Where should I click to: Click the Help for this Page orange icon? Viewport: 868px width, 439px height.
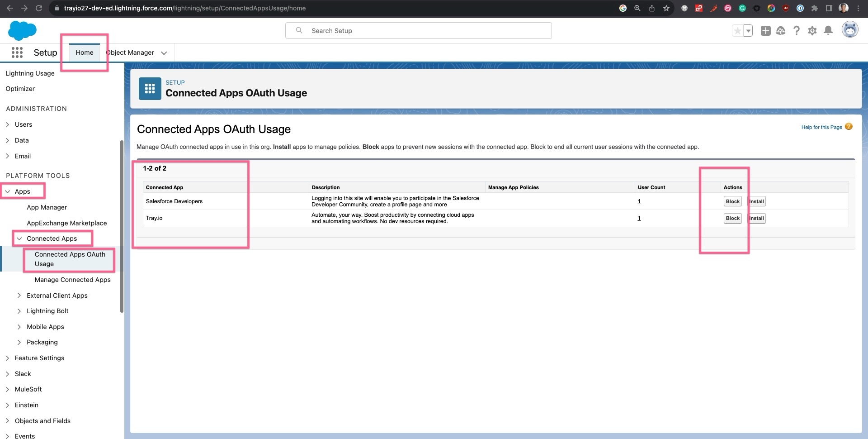pyautogui.click(x=849, y=127)
